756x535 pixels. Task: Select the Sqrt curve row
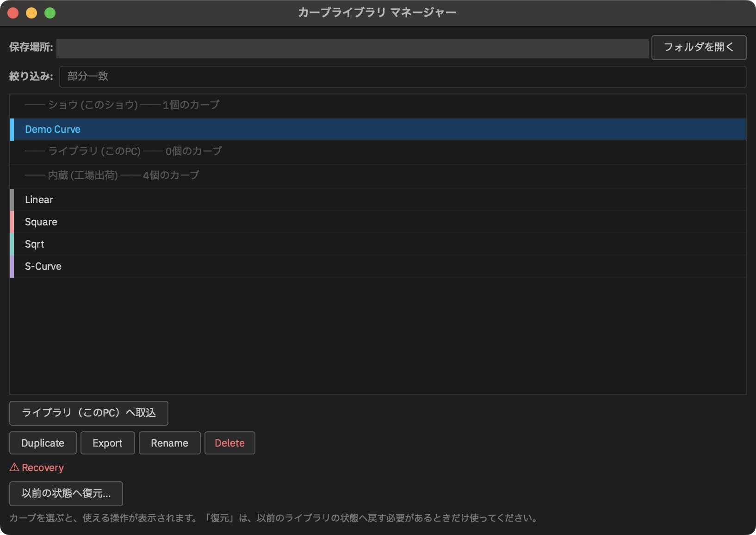point(378,244)
